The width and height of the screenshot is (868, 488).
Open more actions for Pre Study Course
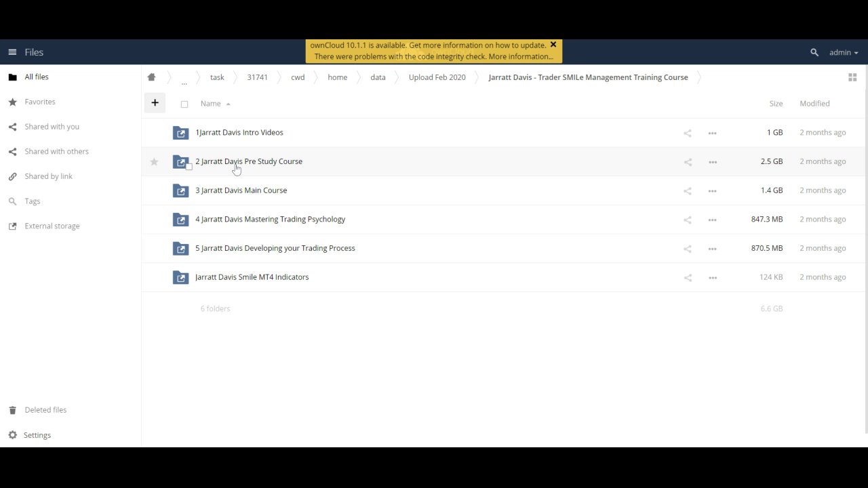click(x=712, y=162)
